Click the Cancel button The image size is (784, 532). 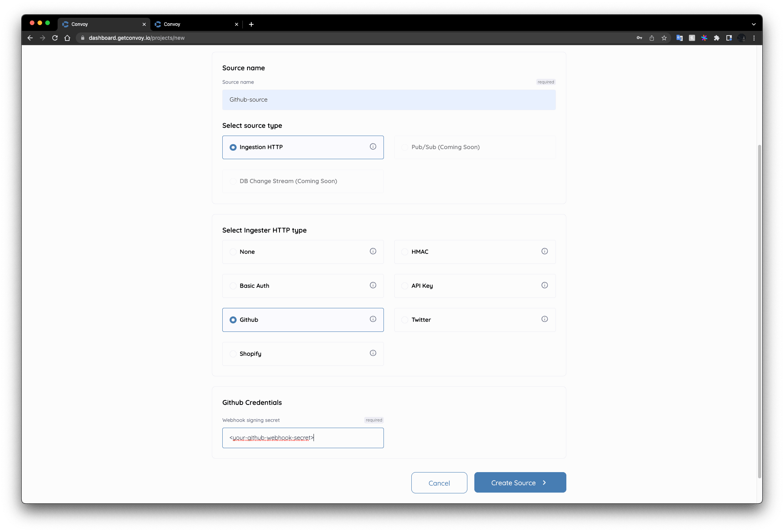440,483
